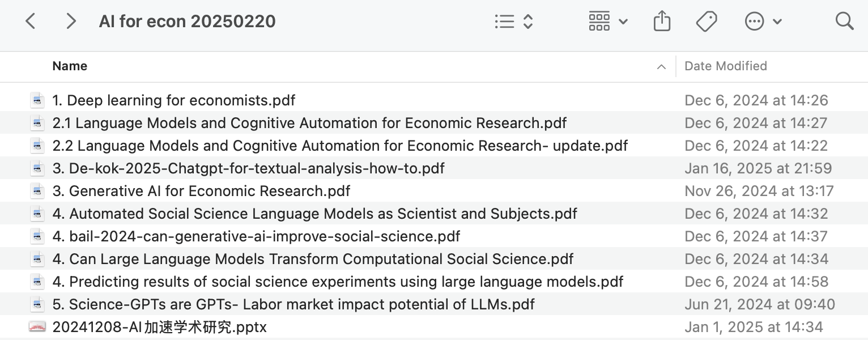
Task: Click the Share icon in toolbar
Action: pyautogui.click(x=662, y=22)
